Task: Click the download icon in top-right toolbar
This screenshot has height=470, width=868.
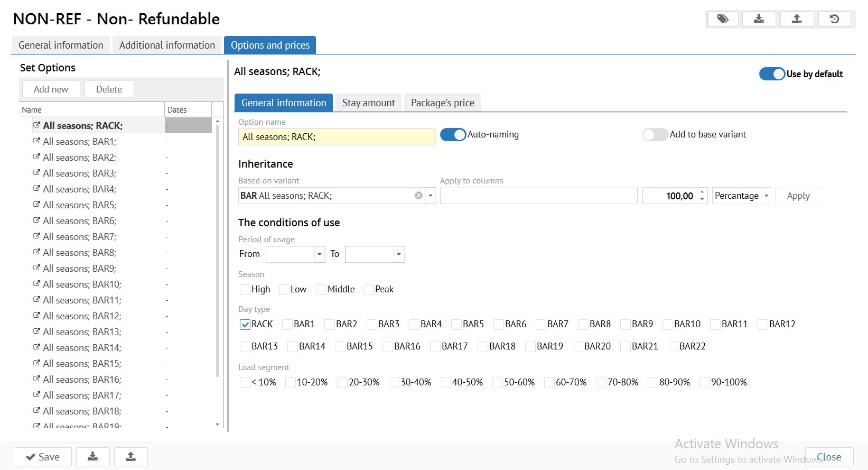Action: 759,19
